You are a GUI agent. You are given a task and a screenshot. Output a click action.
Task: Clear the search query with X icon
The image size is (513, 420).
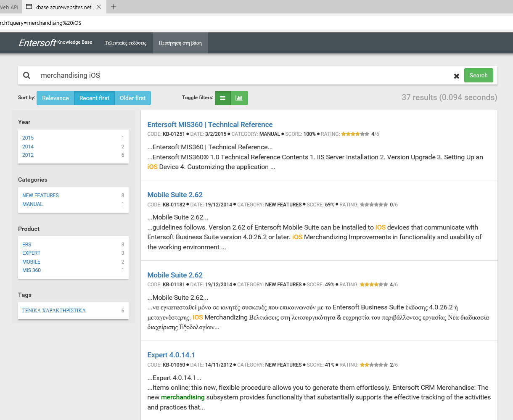tap(456, 76)
